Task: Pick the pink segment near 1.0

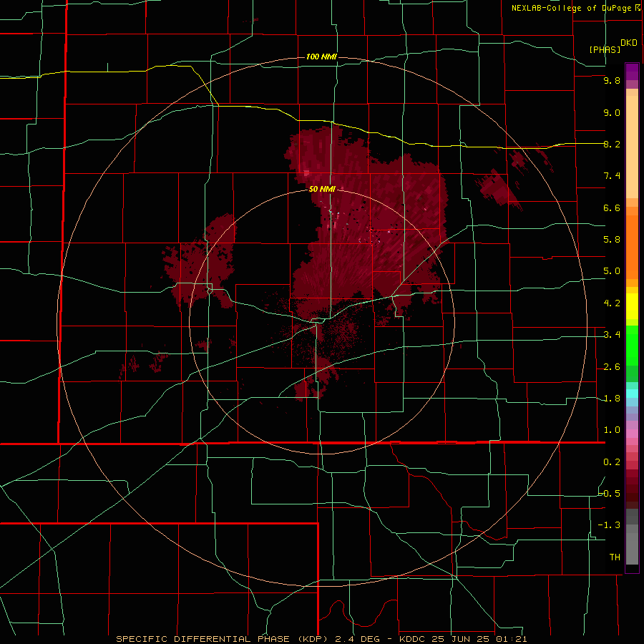Action: 632,434
